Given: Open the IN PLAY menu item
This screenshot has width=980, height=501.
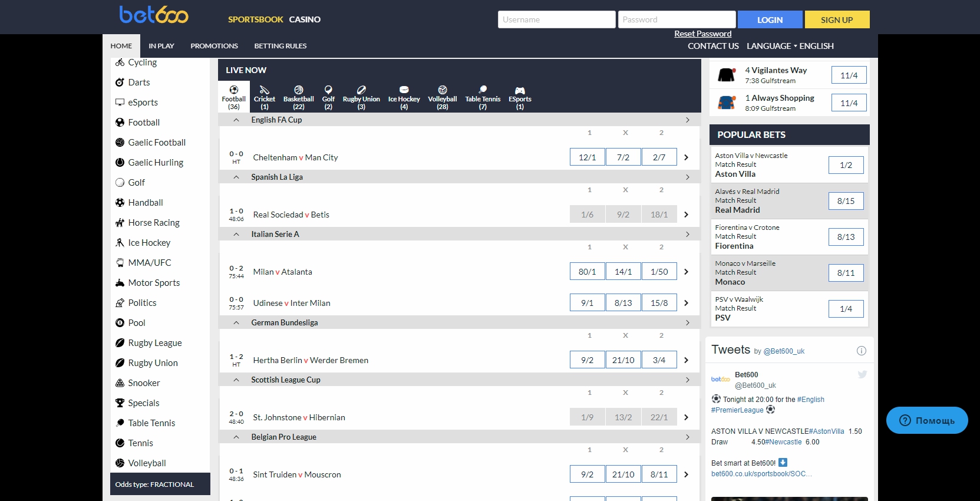Looking at the screenshot, I should click(x=161, y=46).
